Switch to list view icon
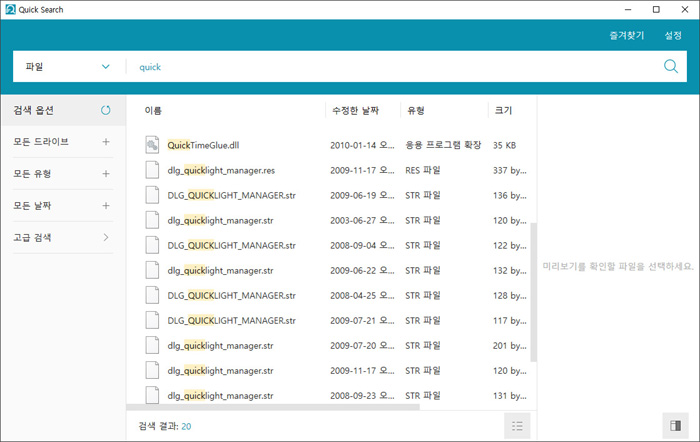 (517, 426)
